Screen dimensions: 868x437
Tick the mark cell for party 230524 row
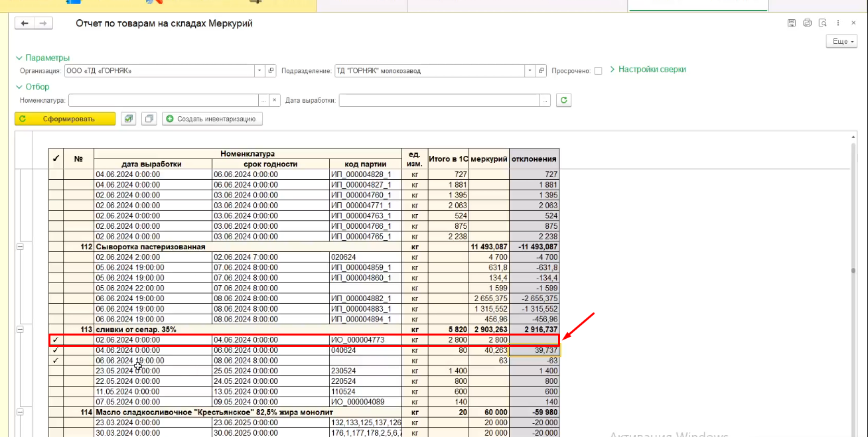[x=56, y=371]
